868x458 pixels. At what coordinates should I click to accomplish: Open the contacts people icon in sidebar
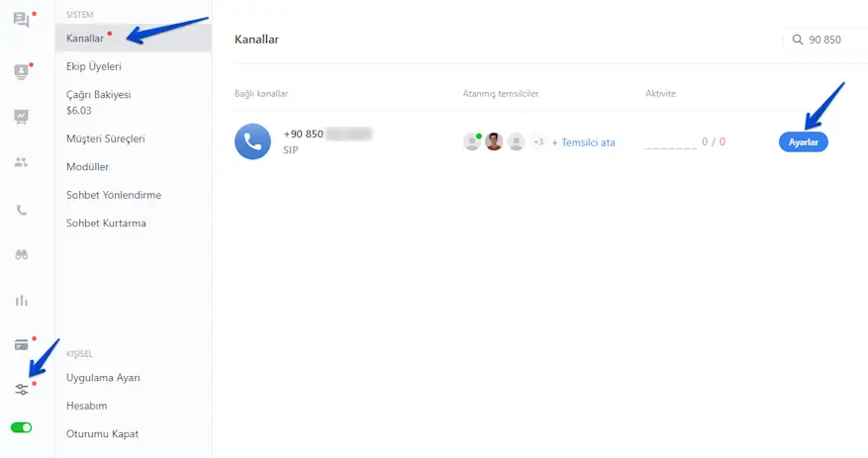pos(21,162)
